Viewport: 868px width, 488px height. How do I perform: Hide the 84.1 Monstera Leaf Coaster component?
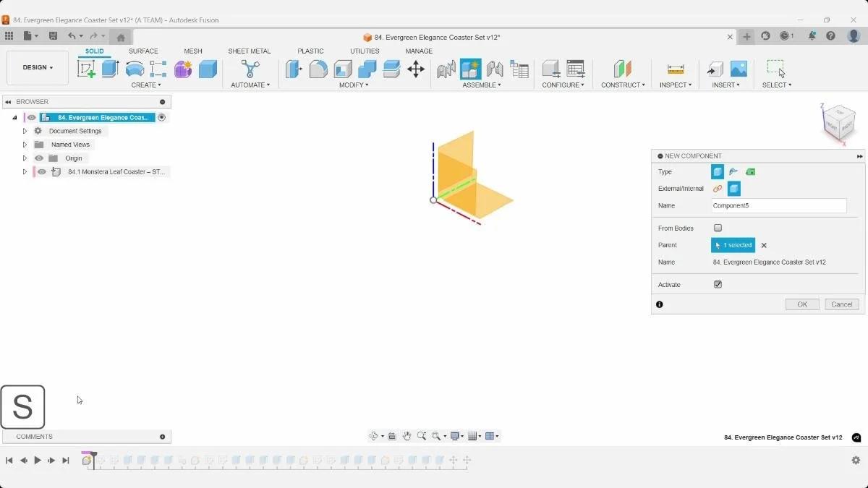point(42,172)
